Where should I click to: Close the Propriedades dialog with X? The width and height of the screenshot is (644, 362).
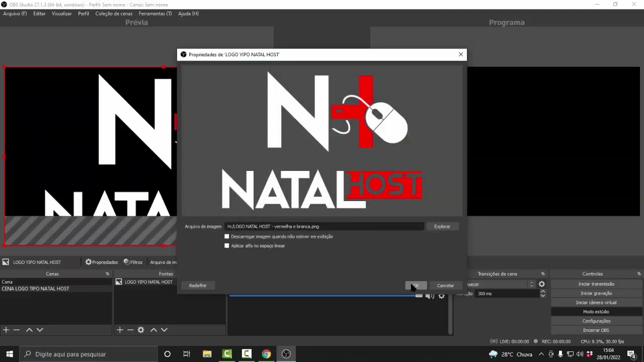(460, 54)
